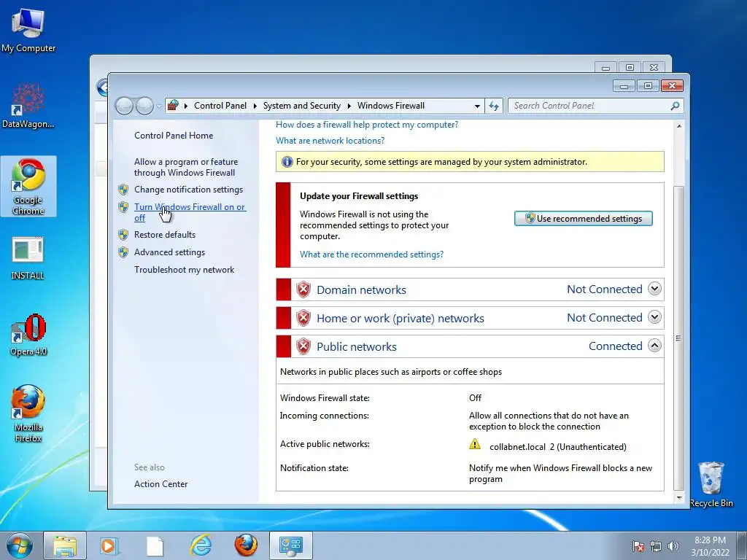747x560 pixels.
Task: Open Action Center link
Action: pos(160,484)
